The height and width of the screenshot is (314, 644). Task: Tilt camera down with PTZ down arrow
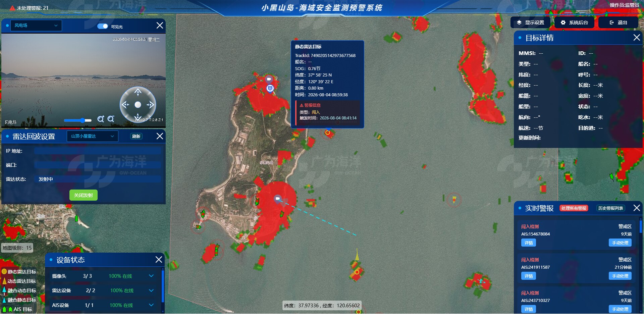point(138,117)
